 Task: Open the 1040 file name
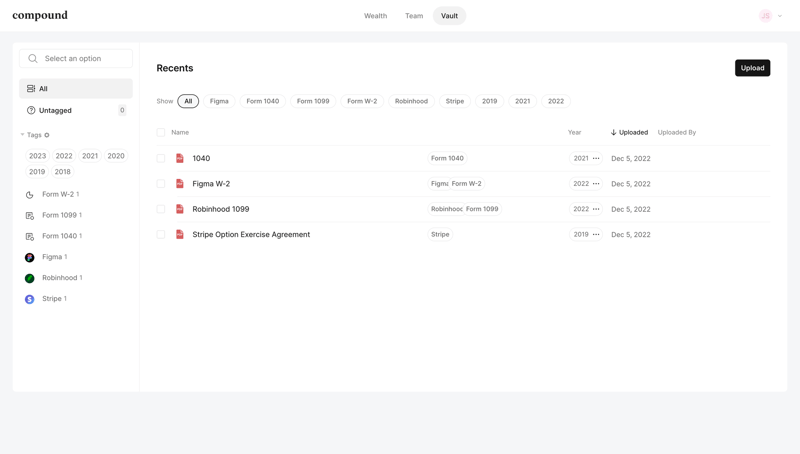(201, 158)
